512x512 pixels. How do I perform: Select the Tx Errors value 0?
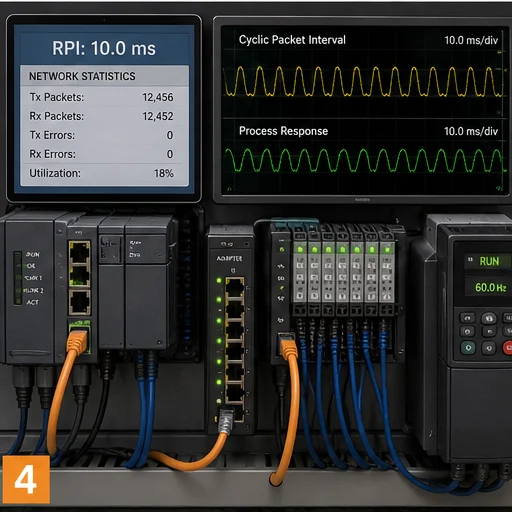coord(170,135)
